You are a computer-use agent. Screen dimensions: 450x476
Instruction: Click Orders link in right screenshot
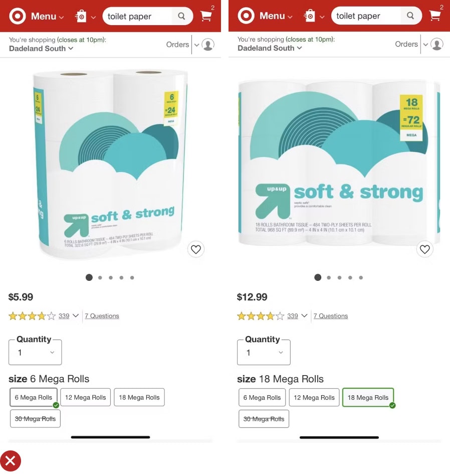coord(406,44)
